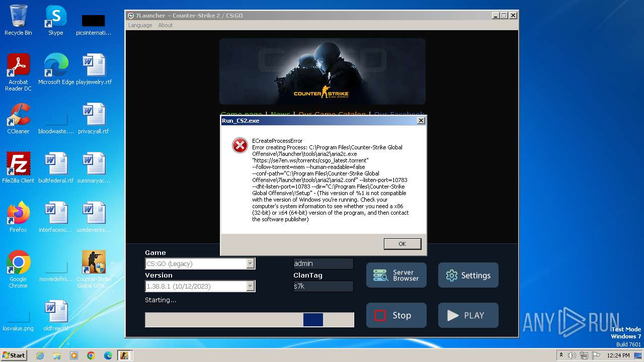
Task: Open the Server Browser
Action: pos(396,275)
